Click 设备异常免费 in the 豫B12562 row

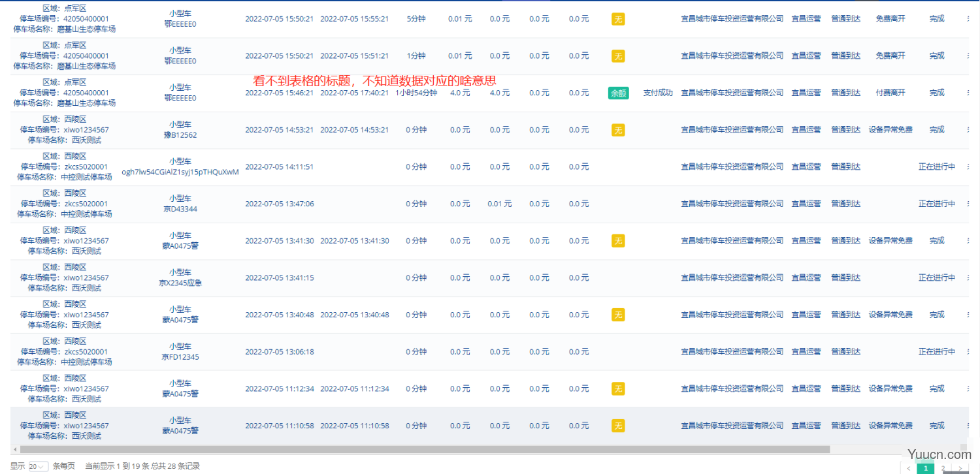click(x=890, y=130)
